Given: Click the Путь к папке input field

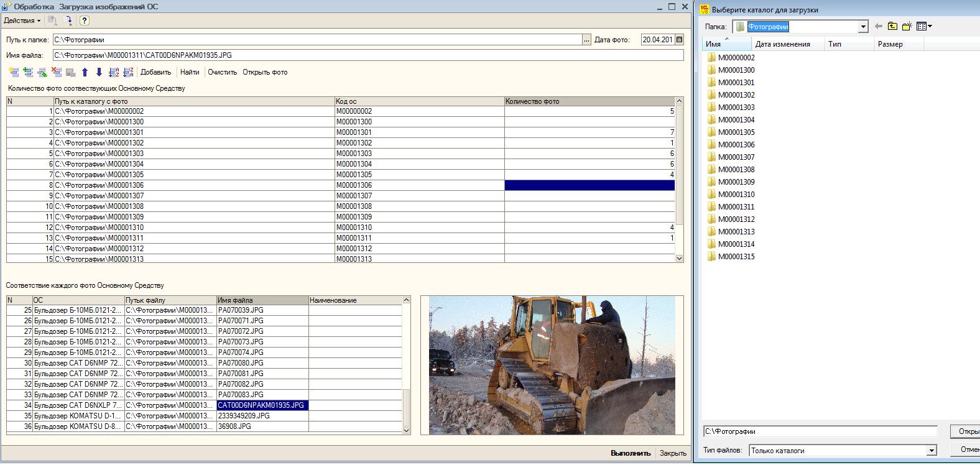Looking at the screenshot, I should click(317, 40).
